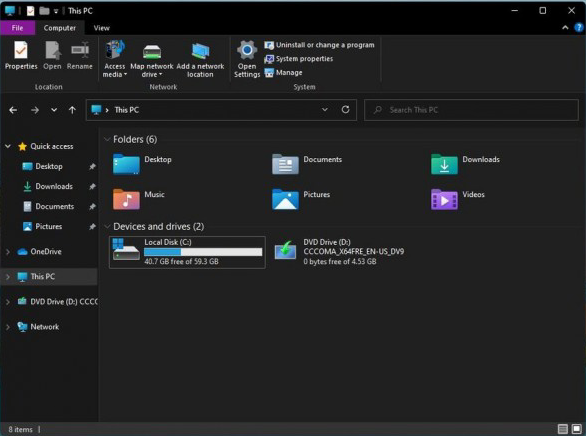
Task: Click the pin icon beside sidebar Documents
Action: point(92,207)
